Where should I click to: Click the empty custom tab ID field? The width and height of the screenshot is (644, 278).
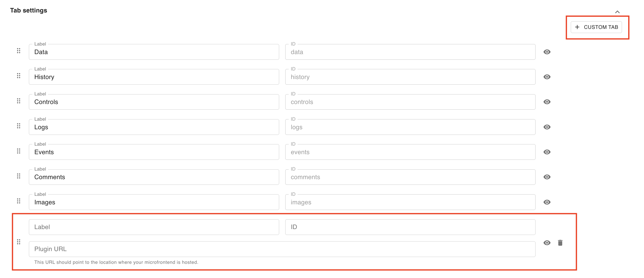[x=410, y=227]
